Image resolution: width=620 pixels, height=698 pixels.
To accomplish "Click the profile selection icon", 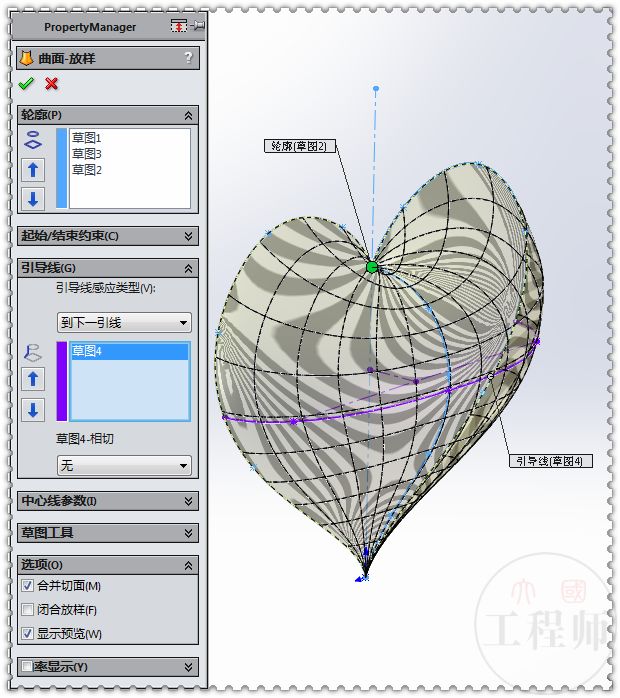I will [x=33, y=140].
